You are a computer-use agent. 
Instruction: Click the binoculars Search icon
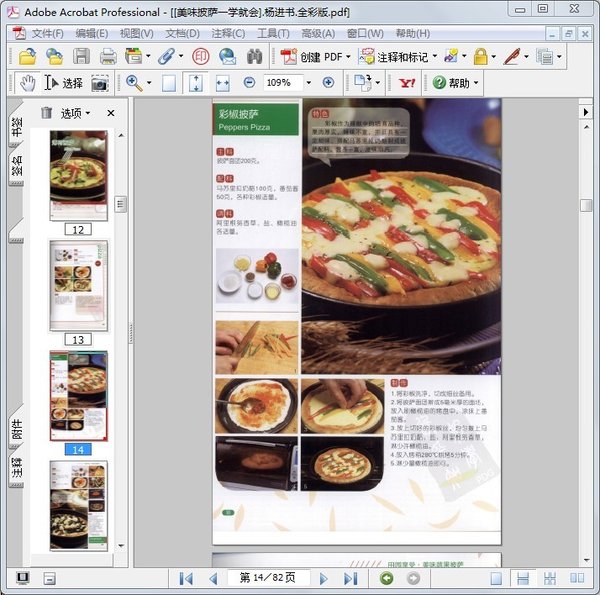click(x=254, y=56)
